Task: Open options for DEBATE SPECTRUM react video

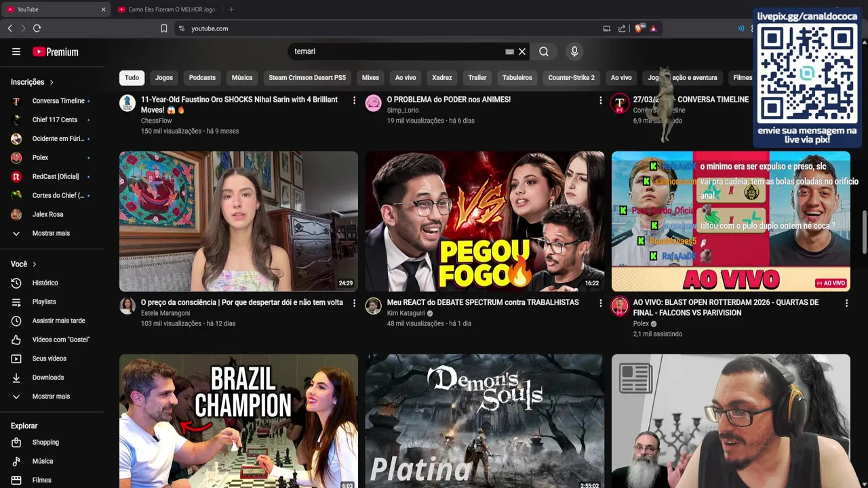Action: (600, 303)
